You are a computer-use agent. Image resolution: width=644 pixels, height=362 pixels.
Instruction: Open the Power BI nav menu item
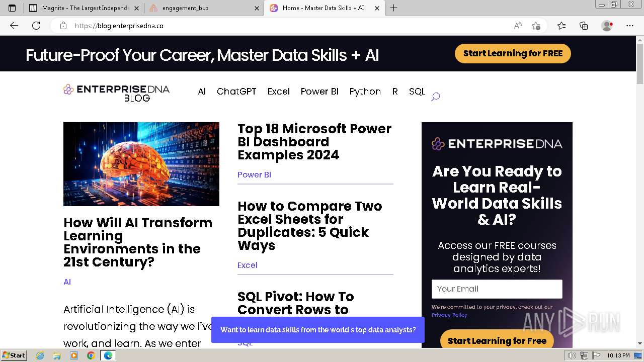[319, 92]
